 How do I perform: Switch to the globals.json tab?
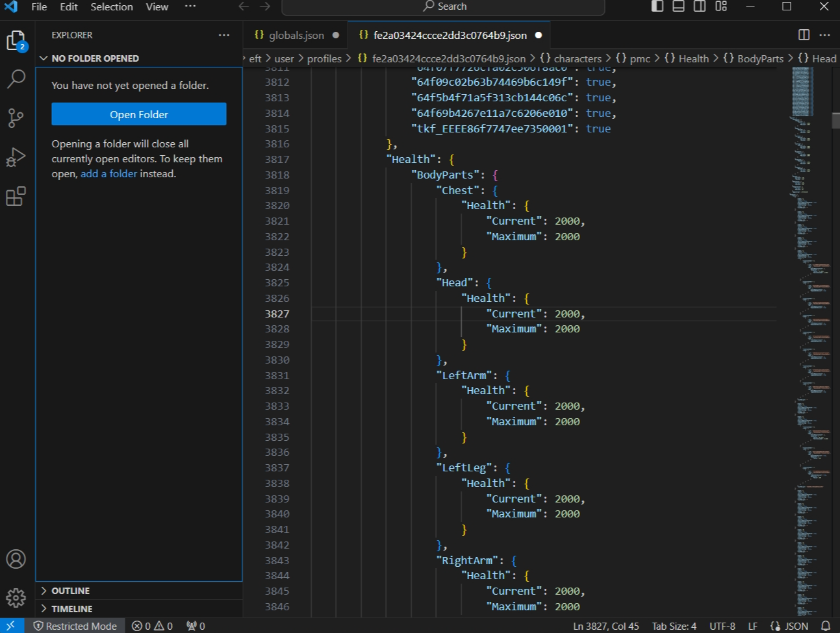(x=296, y=35)
